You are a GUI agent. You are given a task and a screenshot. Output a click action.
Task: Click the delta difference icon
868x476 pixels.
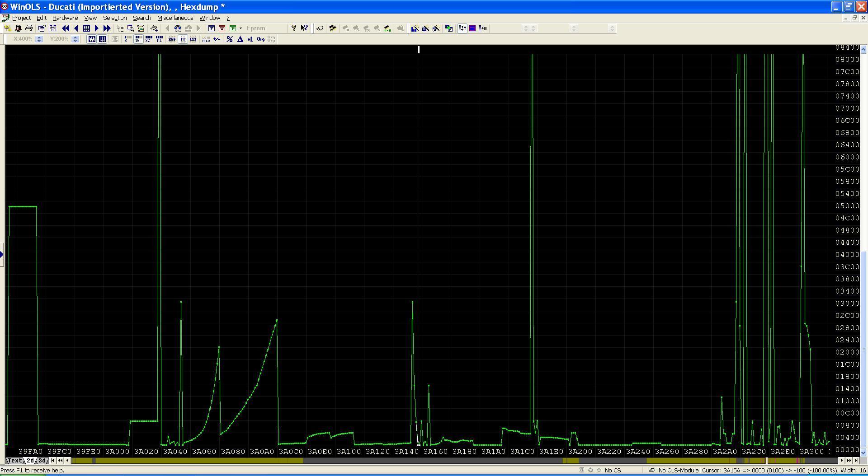coord(240,39)
